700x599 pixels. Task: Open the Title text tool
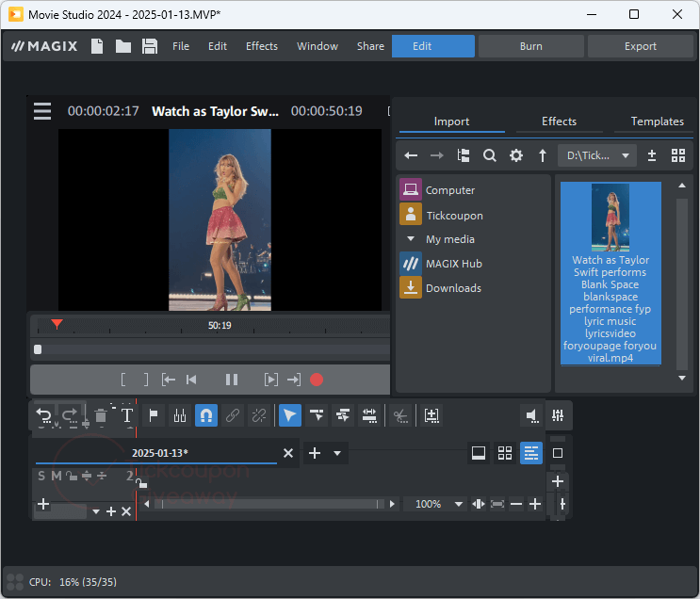(x=127, y=415)
